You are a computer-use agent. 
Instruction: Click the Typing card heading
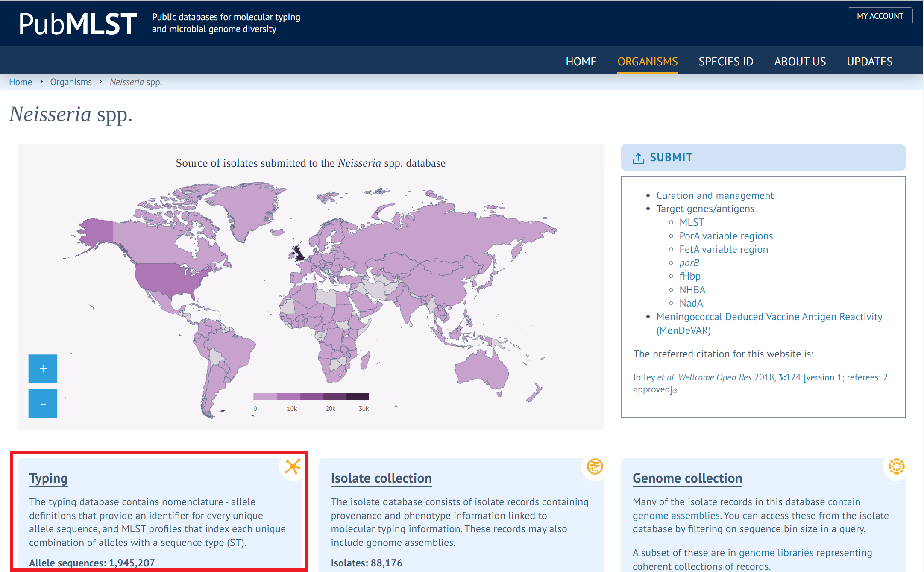48,478
